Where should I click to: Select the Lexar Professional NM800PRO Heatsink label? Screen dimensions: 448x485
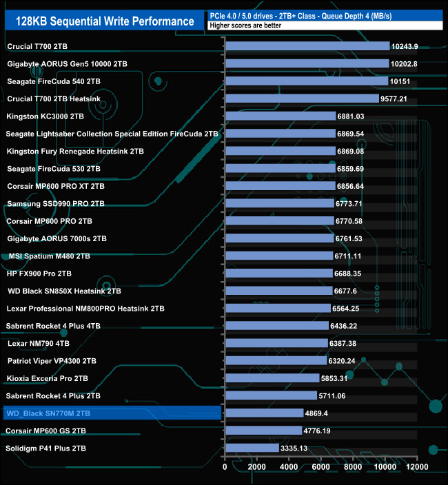(85, 309)
